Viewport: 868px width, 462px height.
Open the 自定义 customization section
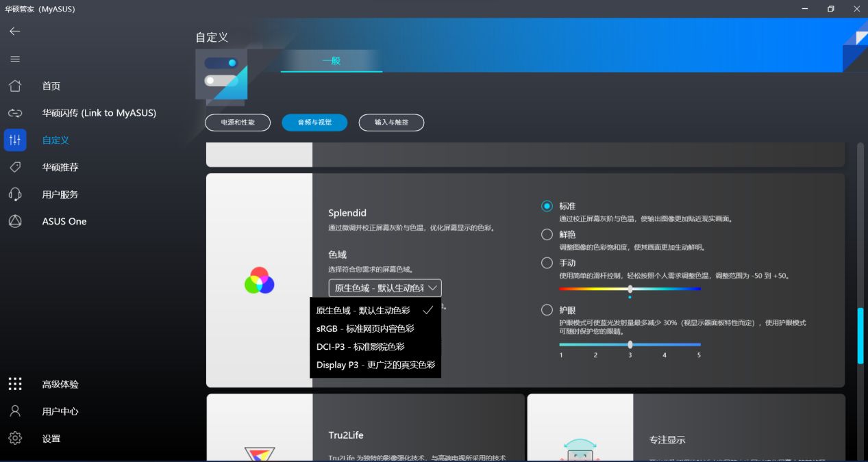(x=55, y=140)
